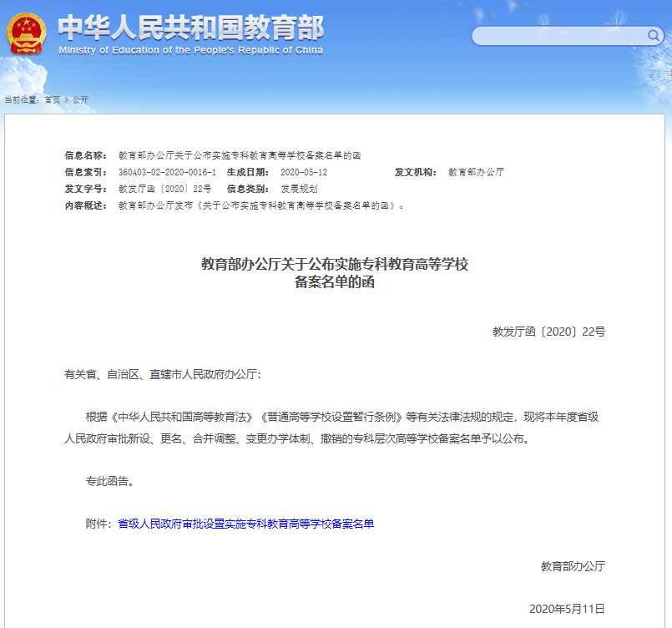Click the 发文字号 label
This screenshot has height=628, width=672.
[86, 189]
